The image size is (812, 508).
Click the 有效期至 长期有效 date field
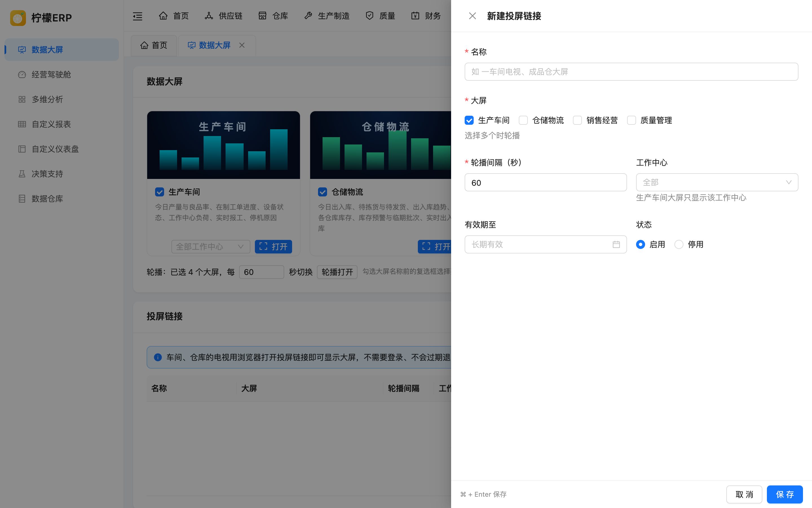(x=546, y=245)
